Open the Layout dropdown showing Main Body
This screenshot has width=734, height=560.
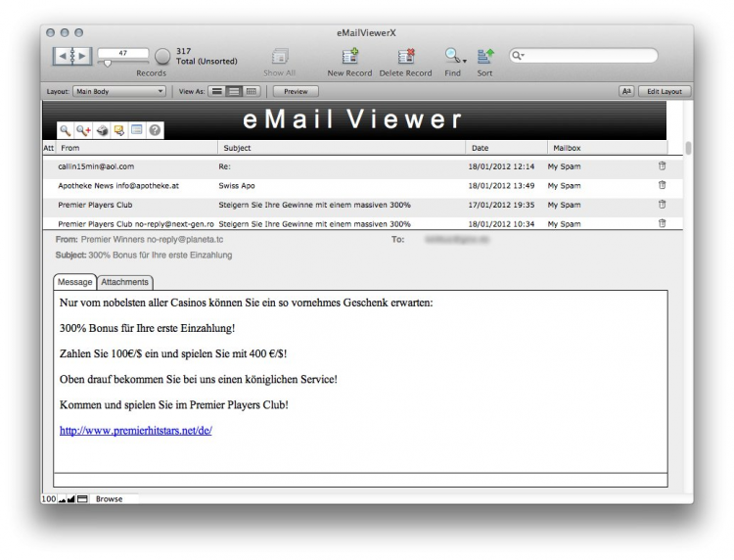(x=119, y=91)
